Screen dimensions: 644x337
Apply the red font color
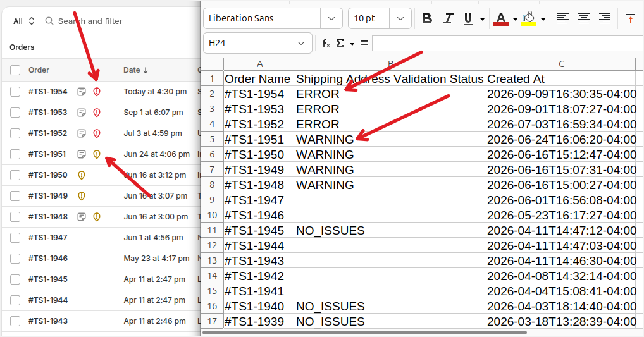coord(500,18)
